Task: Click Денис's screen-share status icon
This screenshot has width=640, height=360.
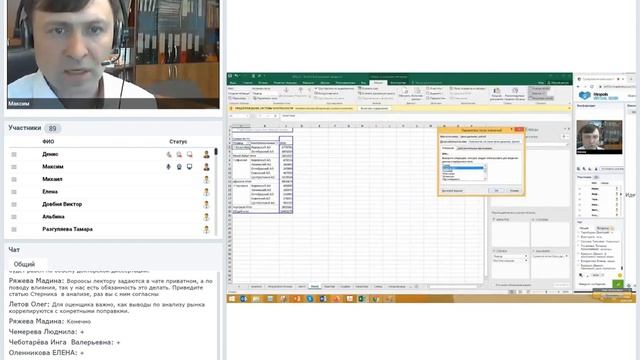Action: (189, 154)
